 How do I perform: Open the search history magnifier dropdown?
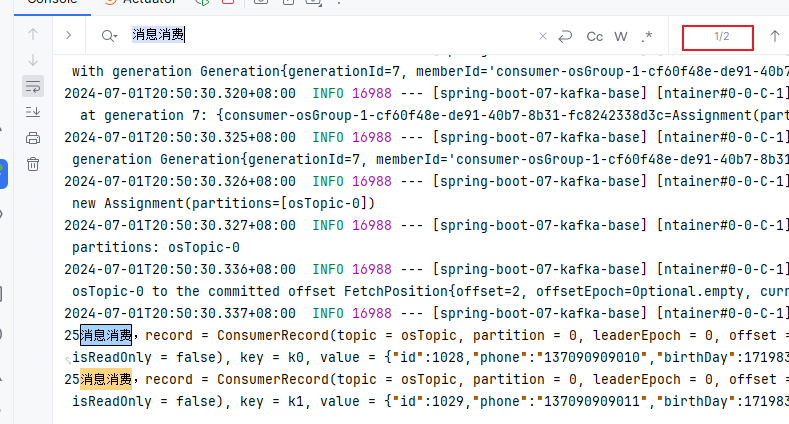tap(109, 36)
